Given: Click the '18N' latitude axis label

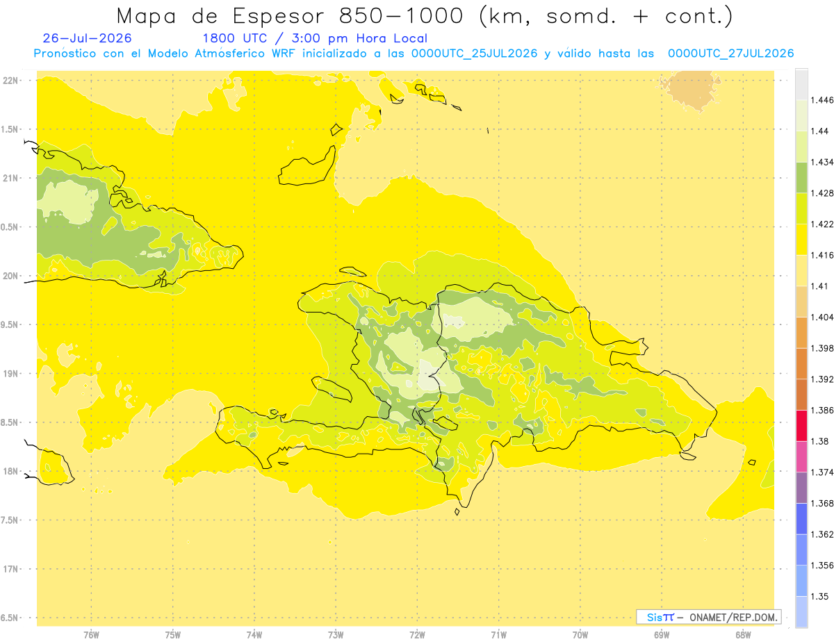Looking at the screenshot, I should pyautogui.click(x=10, y=471).
